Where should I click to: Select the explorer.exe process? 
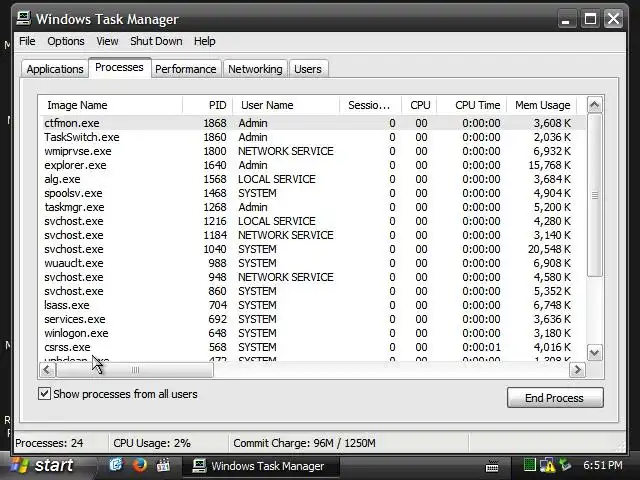[x=313, y=165]
